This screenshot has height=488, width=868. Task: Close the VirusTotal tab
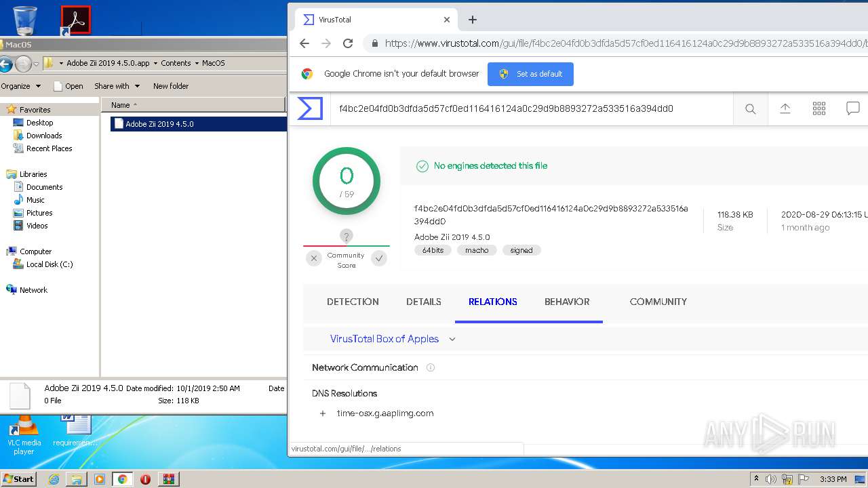[447, 20]
